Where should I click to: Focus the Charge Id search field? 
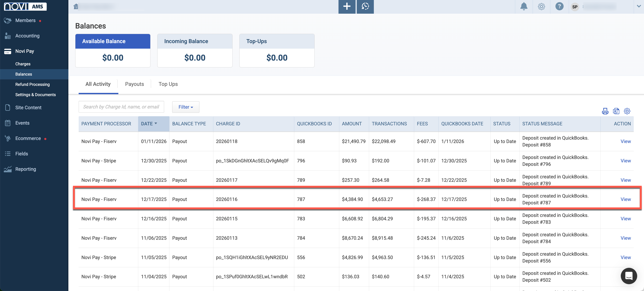[121, 107]
